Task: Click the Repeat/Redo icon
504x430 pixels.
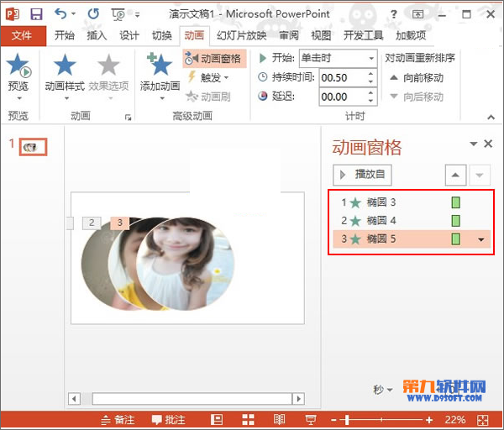Action: [x=93, y=13]
